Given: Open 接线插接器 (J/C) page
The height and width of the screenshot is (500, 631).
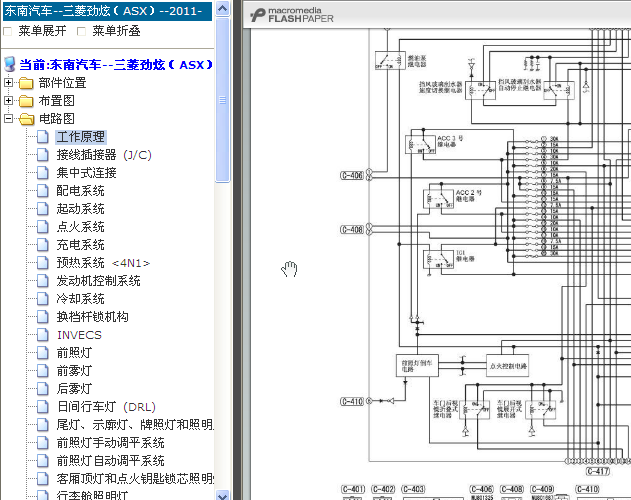Looking at the screenshot, I should [104, 155].
